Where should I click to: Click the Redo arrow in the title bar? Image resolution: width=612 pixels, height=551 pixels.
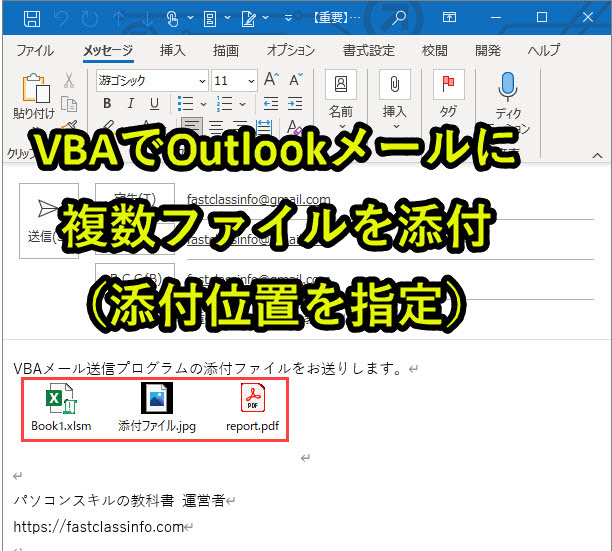90,18
